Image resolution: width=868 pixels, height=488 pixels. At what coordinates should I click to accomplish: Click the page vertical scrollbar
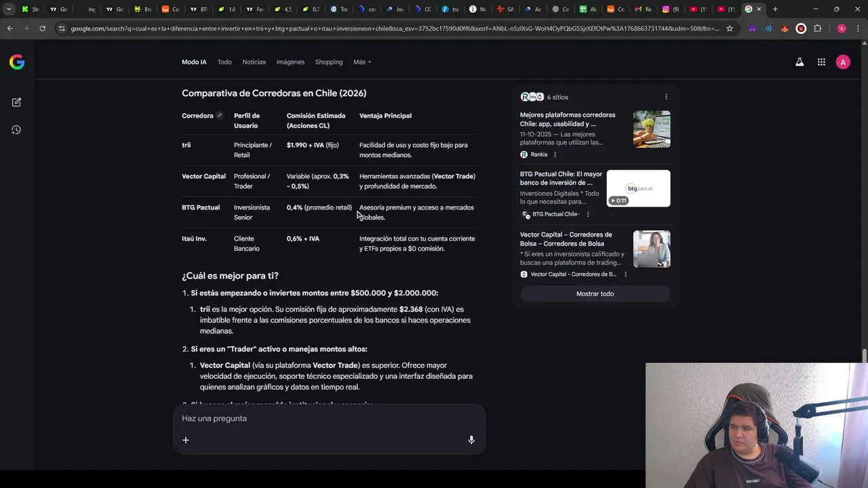864,355
